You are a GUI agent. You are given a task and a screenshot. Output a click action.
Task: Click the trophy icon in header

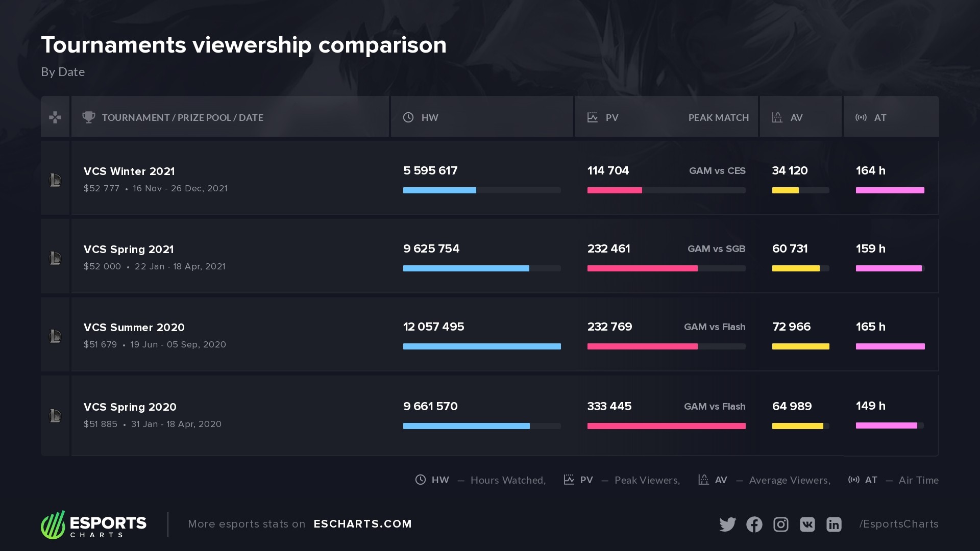tap(89, 117)
